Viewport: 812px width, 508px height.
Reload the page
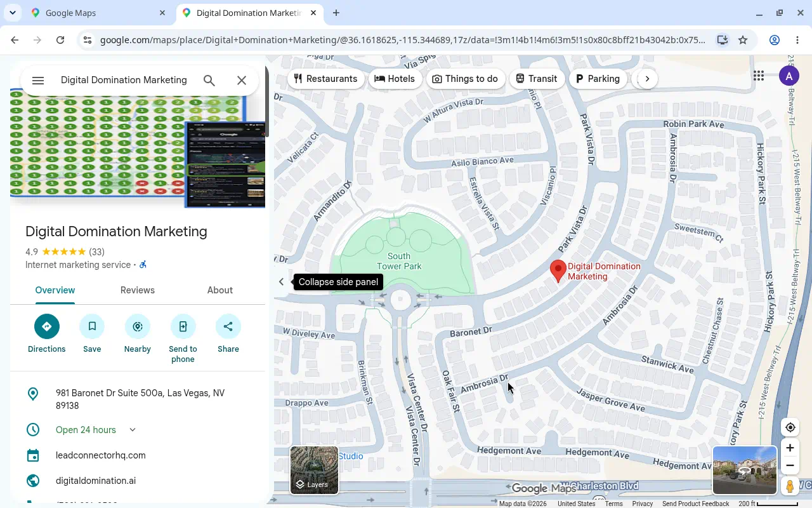coord(60,40)
